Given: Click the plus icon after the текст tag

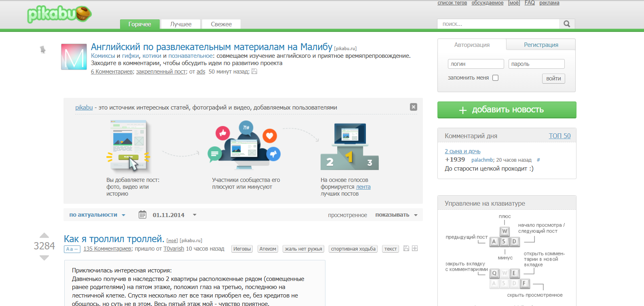Looking at the screenshot, I should click(415, 249).
